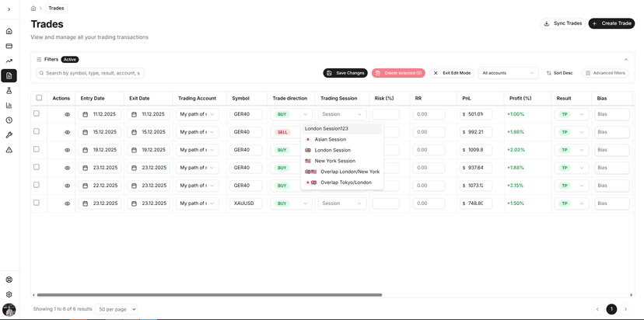Open the Session dropdown in the XAUUSD row
Image resolution: width=644 pixels, height=320 pixels.
click(342, 203)
